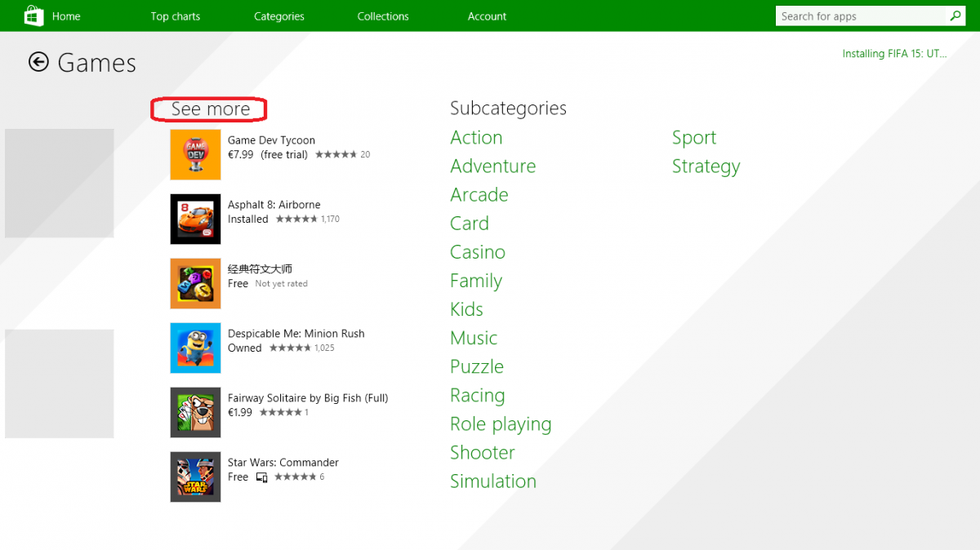Click See more heading link
Viewport: 980px width, 550px height.
coord(210,109)
